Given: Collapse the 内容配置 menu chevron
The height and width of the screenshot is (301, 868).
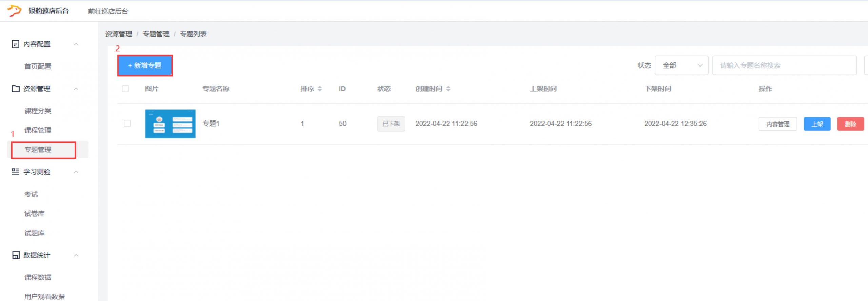Looking at the screenshot, I should (x=76, y=44).
